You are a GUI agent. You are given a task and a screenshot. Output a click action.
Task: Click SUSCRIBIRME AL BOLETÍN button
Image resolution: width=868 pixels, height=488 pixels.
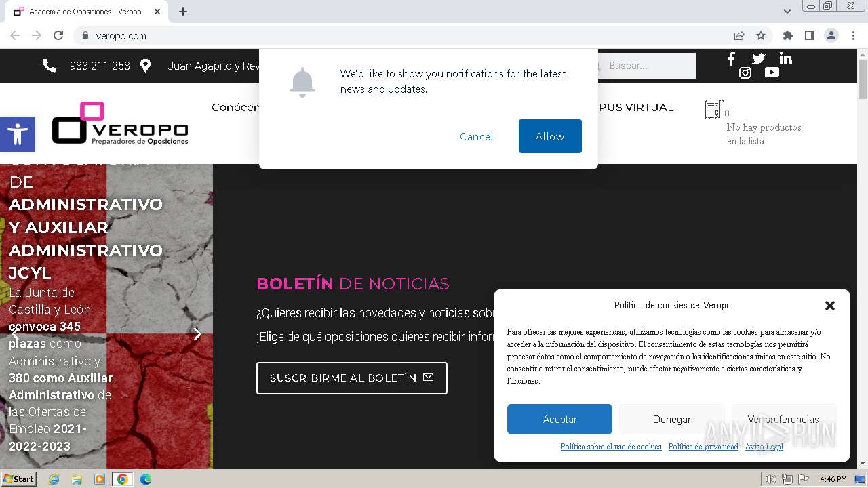pos(352,378)
